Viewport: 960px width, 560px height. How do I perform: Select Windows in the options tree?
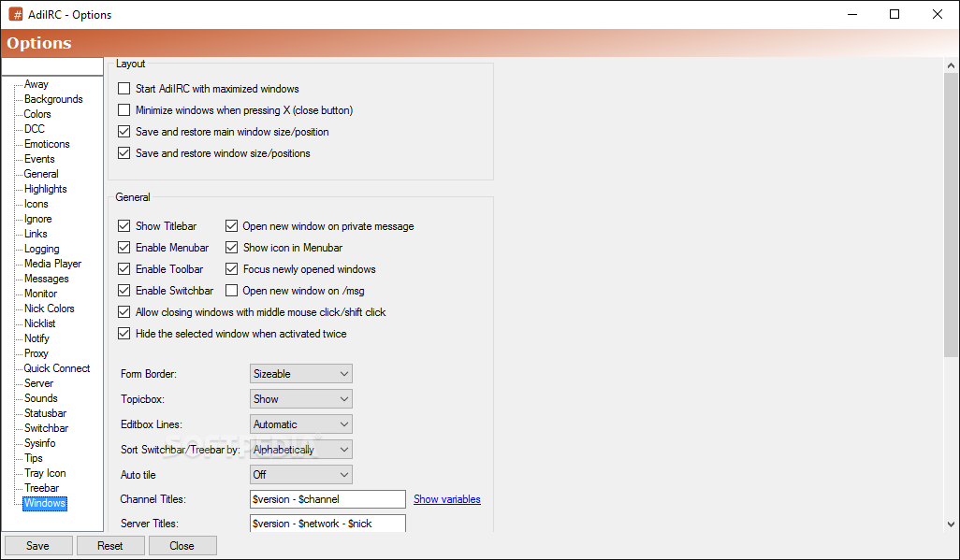coord(45,503)
